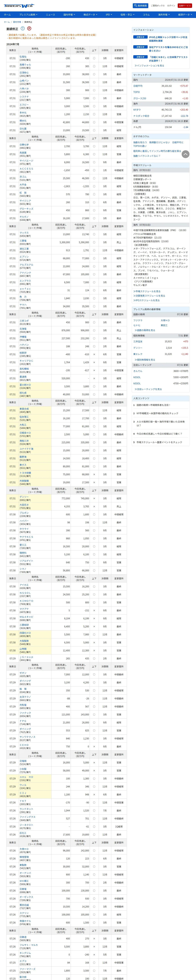Screen dimensions: 196x980
Task: Click ≫決算発表スケジュールを見る link
Action: (149, 296)
